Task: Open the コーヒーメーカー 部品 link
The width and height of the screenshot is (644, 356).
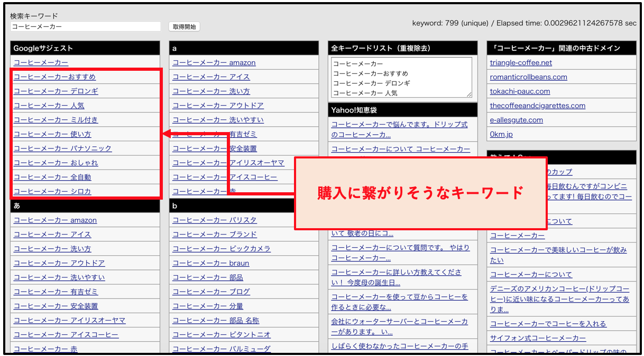Action: pos(207,277)
